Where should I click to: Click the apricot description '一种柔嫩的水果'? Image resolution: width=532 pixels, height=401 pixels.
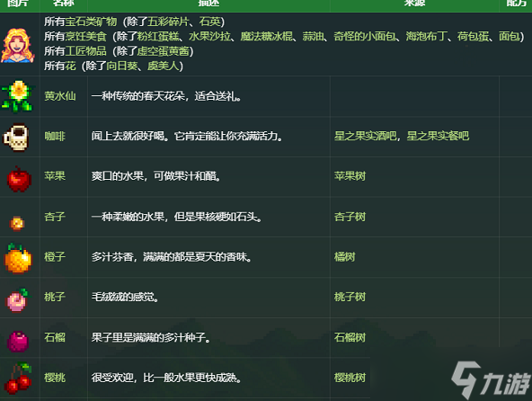click(x=128, y=217)
